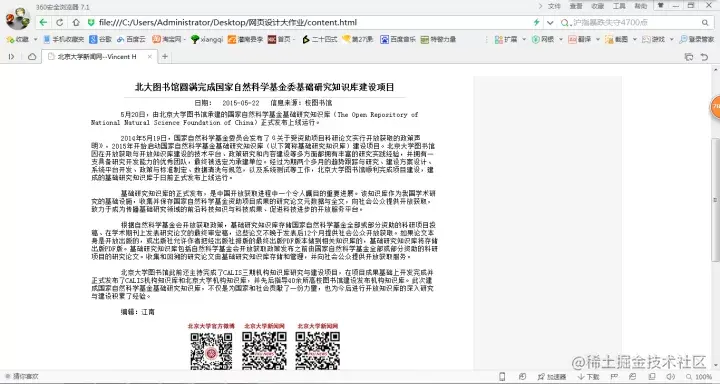Click the 截图 screenshot toolbar button

coord(616,40)
